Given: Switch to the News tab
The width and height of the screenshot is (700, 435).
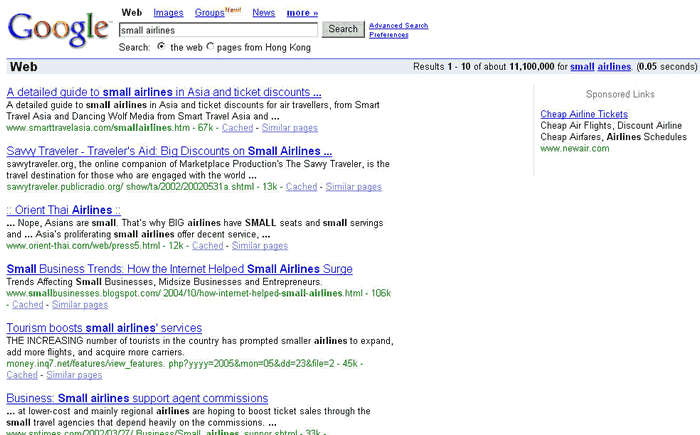Looking at the screenshot, I should (264, 13).
